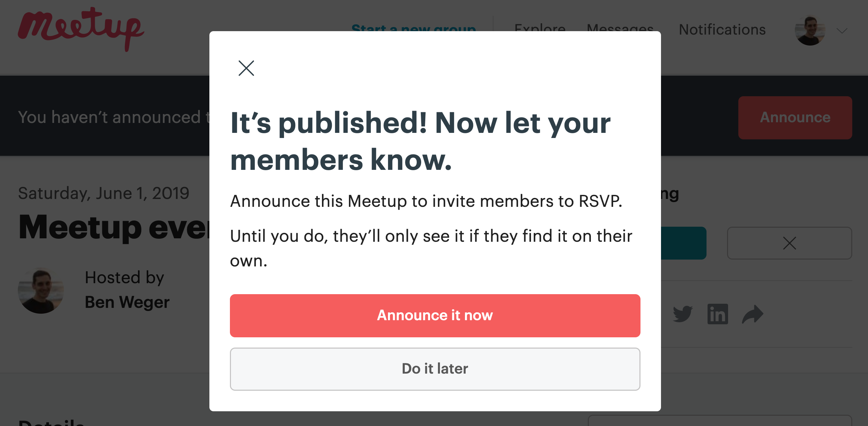Click the red Announce banner button
The image size is (868, 426).
795,117
